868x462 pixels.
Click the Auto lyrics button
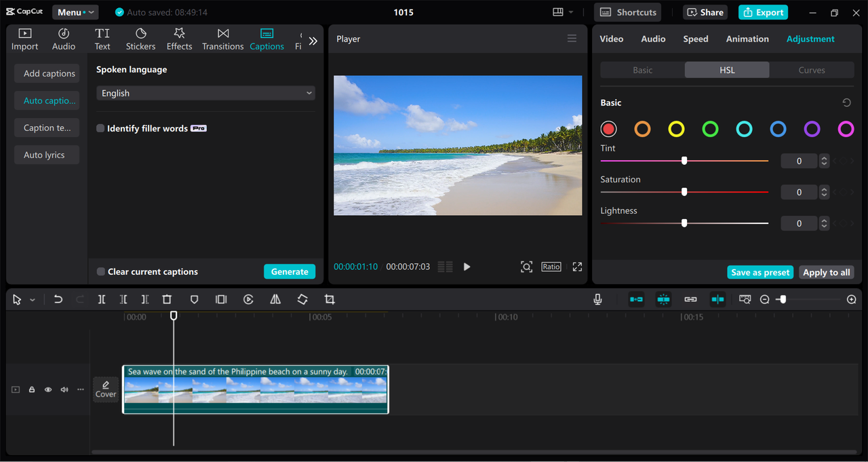point(47,155)
